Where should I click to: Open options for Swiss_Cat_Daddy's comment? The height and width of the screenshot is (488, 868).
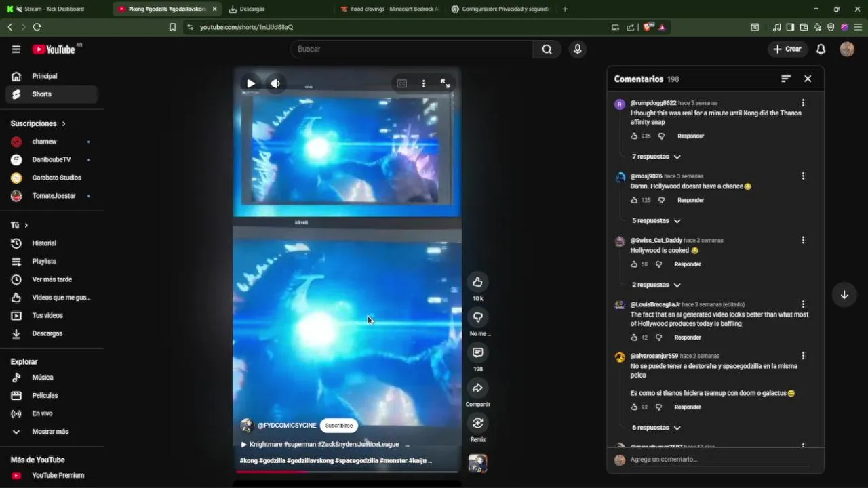pos(803,240)
